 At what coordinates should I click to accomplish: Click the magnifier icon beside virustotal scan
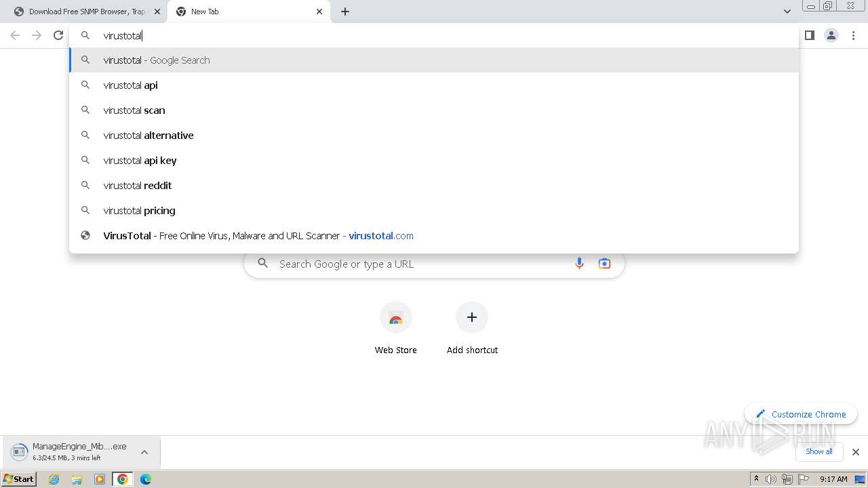85,110
